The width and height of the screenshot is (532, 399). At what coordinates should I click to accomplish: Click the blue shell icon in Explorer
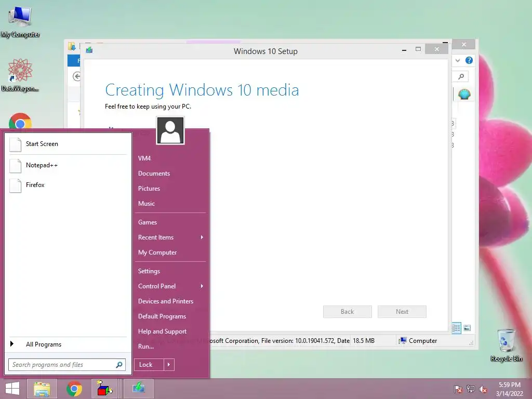[x=464, y=94]
